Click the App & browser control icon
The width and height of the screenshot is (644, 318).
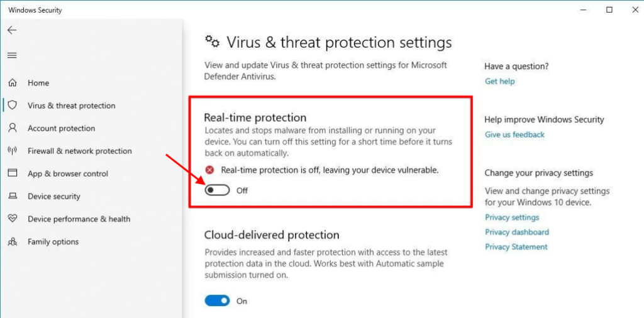(x=12, y=173)
